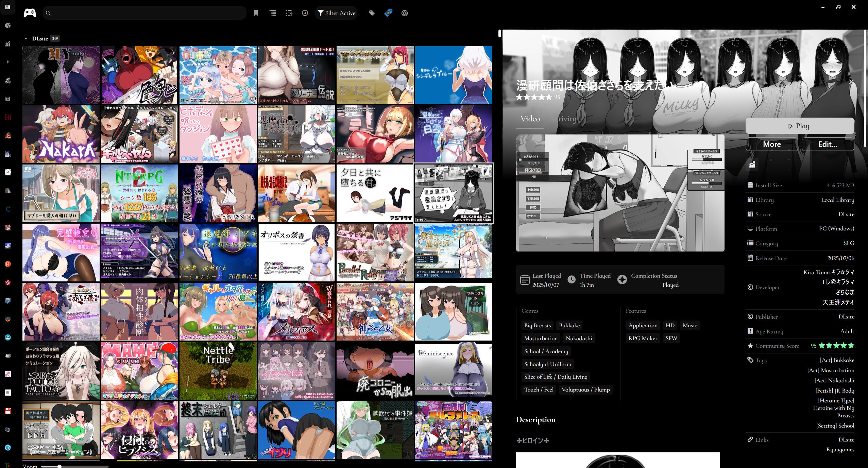This screenshot has width=868, height=468.
Task: Open the grouping options list icon
Action: pyautogui.click(x=272, y=13)
